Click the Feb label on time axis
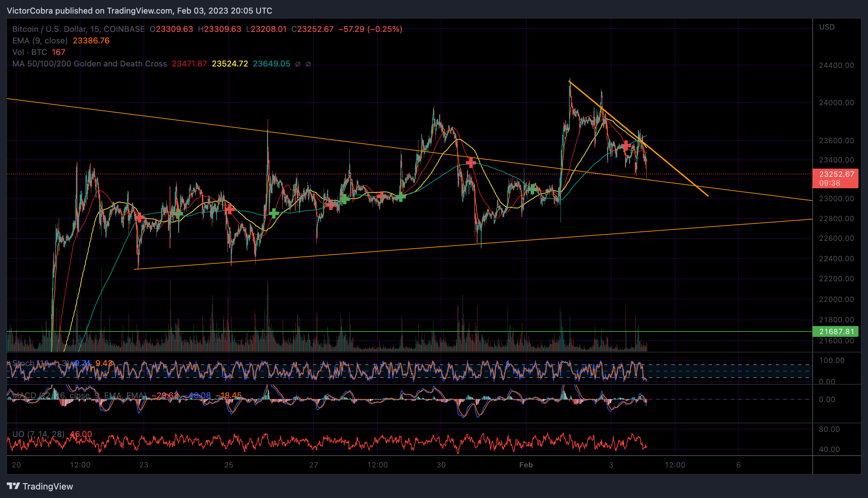Viewport: 868px width, 498px height. tap(526, 465)
